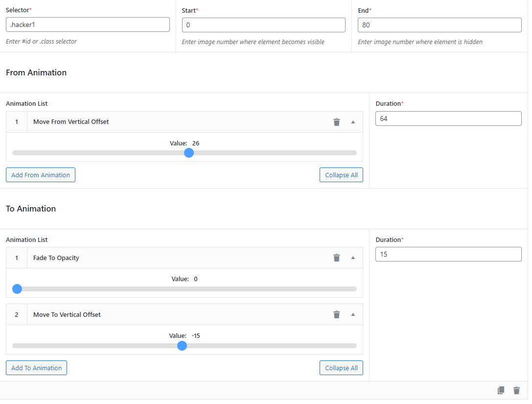Viewport: 532px width, 404px height.
Task: Focus the To Animation Duration field
Action: [x=448, y=254]
